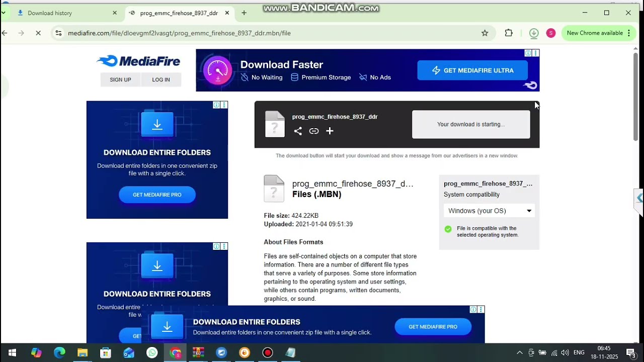
Task: Click the page vertical scrollbar
Action: [x=636, y=96]
